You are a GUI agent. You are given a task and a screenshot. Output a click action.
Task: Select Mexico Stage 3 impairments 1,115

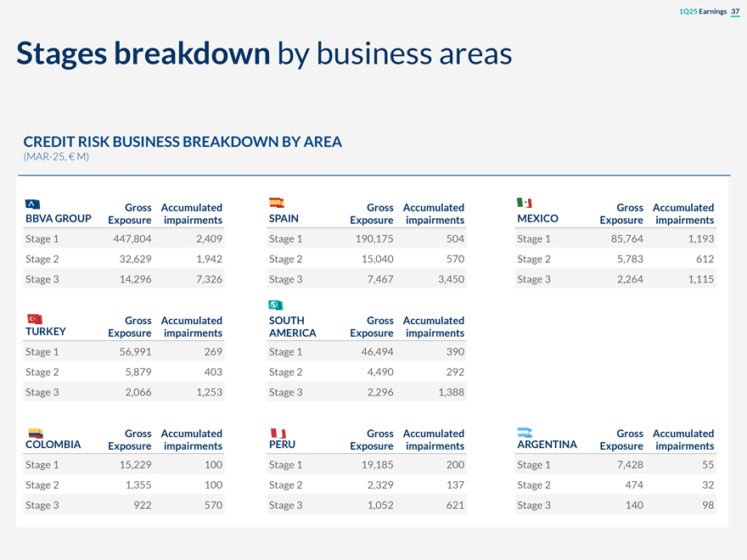coord(701,279)
